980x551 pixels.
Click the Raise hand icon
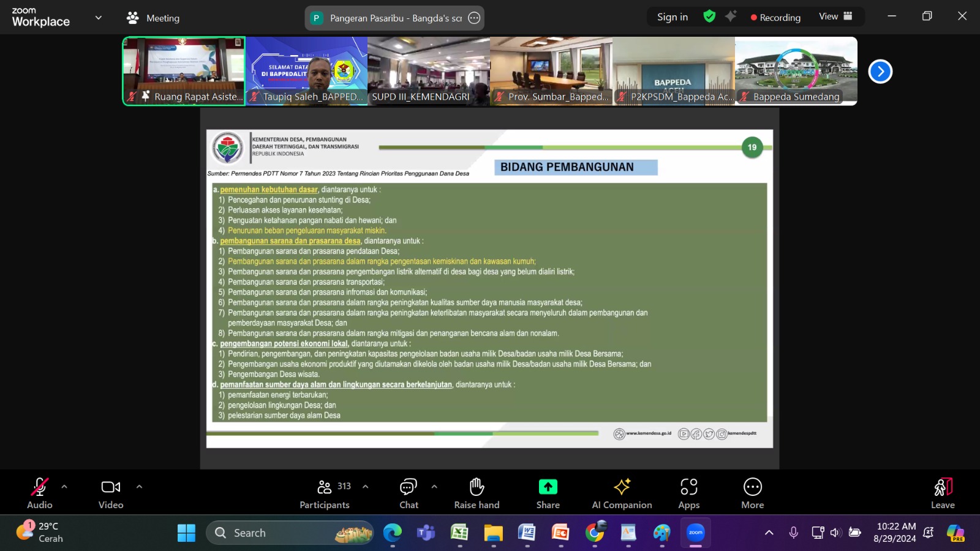click(x=477, y=493)
